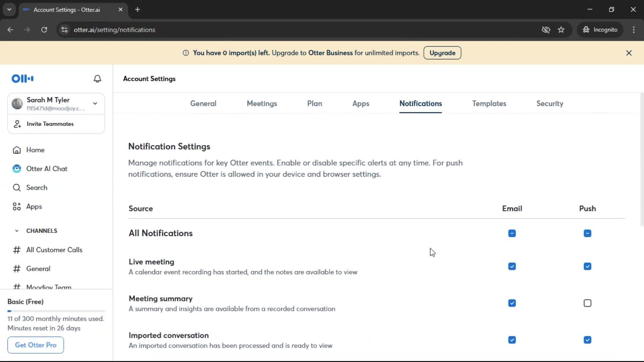The image size is (644, 362).
Task: Dismiss the import banner with X
Action: click(629, 53)
